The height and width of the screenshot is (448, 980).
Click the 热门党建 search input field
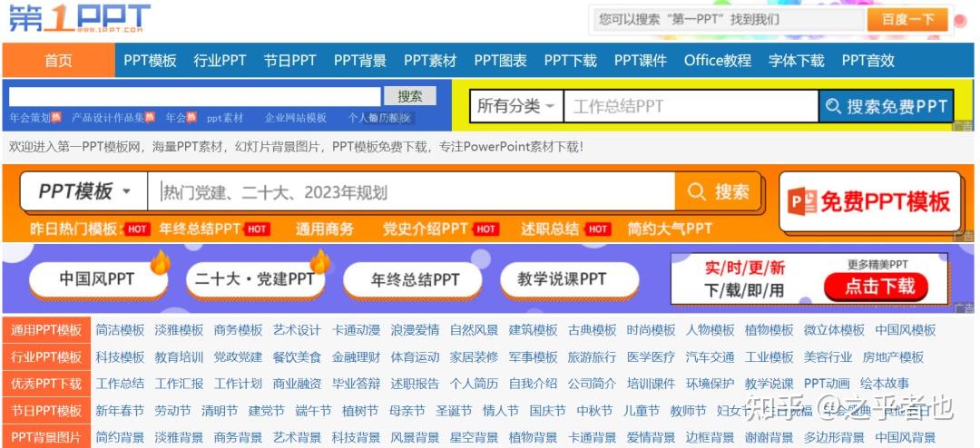(411, 192)
